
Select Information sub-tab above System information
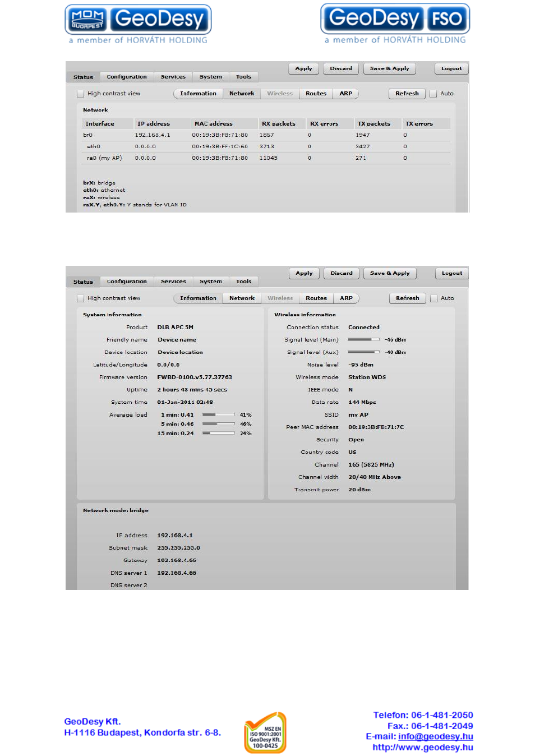(x=198, y=298)
